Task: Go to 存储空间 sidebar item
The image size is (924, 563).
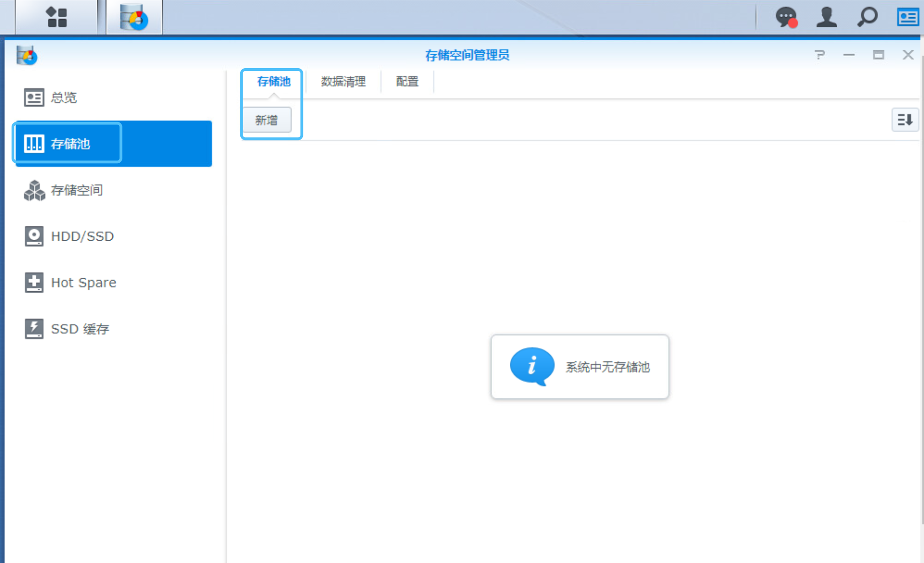Action: (x=114, y=190)
